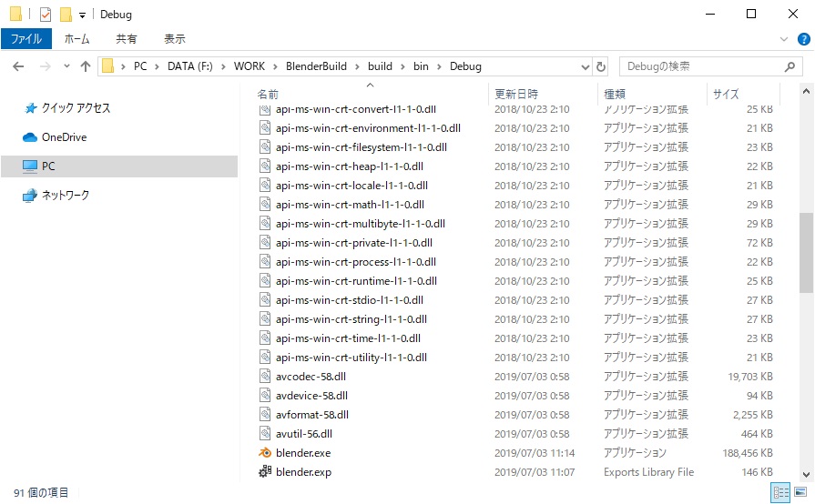Open the address bar history dropdown

[x=586, y=66]
